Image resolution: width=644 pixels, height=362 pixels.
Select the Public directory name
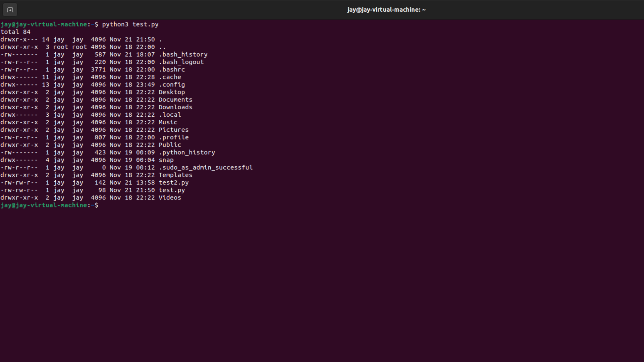tap(170, 145)
